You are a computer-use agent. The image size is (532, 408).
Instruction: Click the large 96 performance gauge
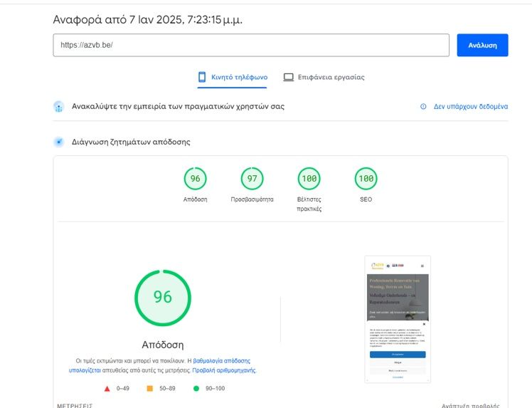163,298
